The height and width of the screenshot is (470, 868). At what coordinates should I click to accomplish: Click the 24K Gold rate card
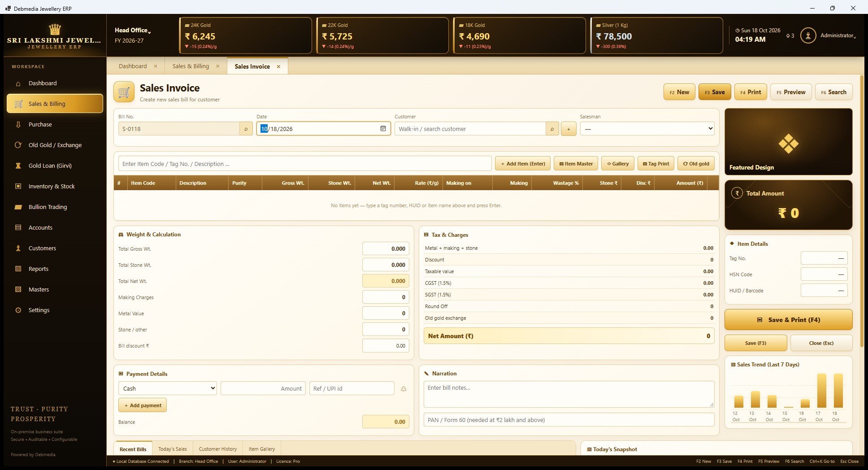[x=246, y=35]
